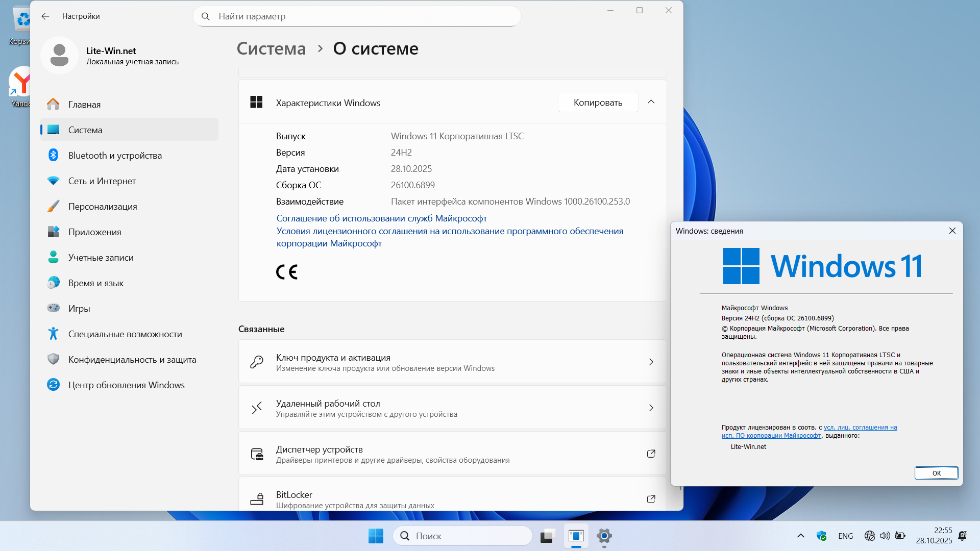Viewport: 980px width, 551px height.
Task: Open Центр обновления Windows
Action: point(126,385)
